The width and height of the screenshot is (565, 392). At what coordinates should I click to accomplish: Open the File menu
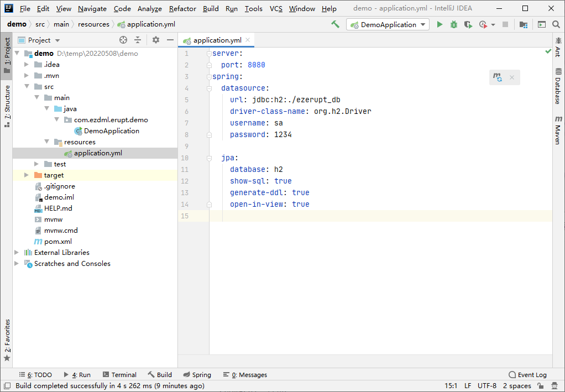click(25, 9)
